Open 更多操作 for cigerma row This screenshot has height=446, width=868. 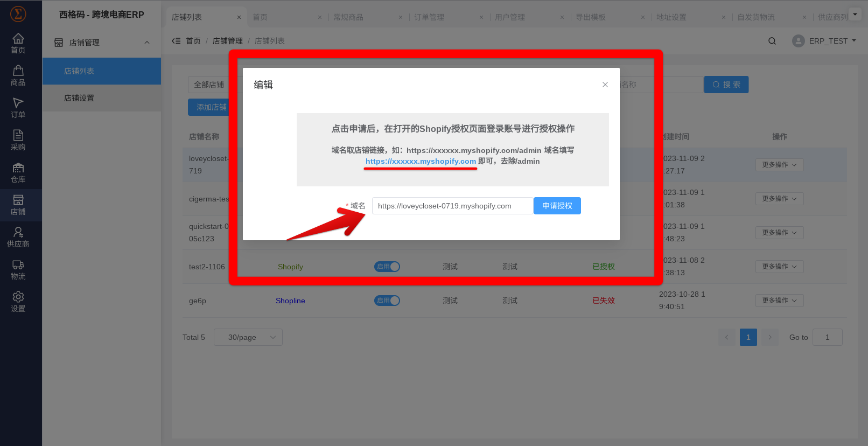tap(779, 199)
